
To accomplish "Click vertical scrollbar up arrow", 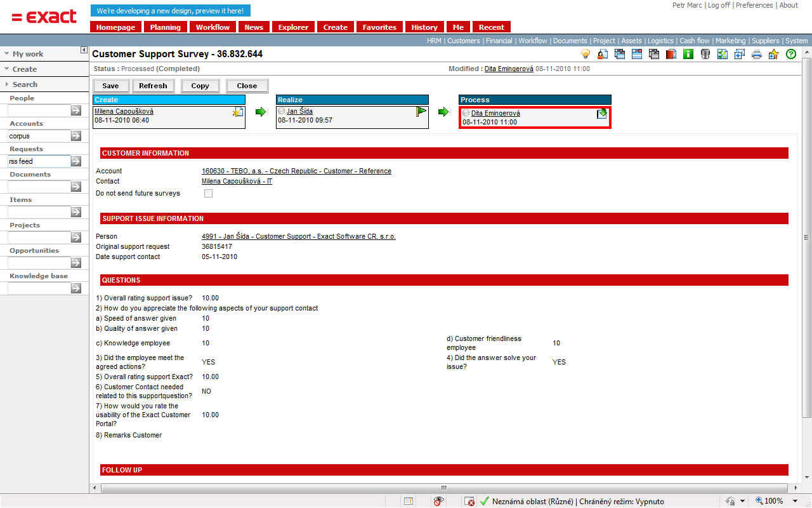I will pos(807,53).
